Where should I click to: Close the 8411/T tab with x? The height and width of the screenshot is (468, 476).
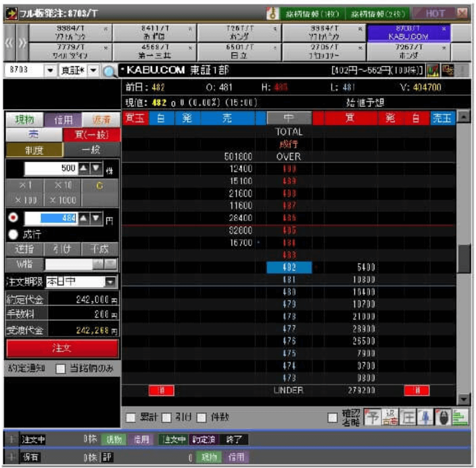[x=190, y=29]
